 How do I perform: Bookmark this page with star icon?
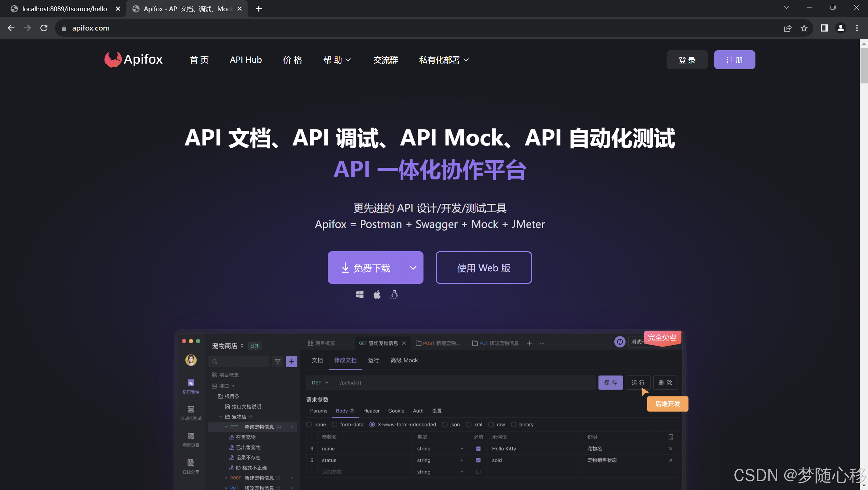(x=804, y=28)
